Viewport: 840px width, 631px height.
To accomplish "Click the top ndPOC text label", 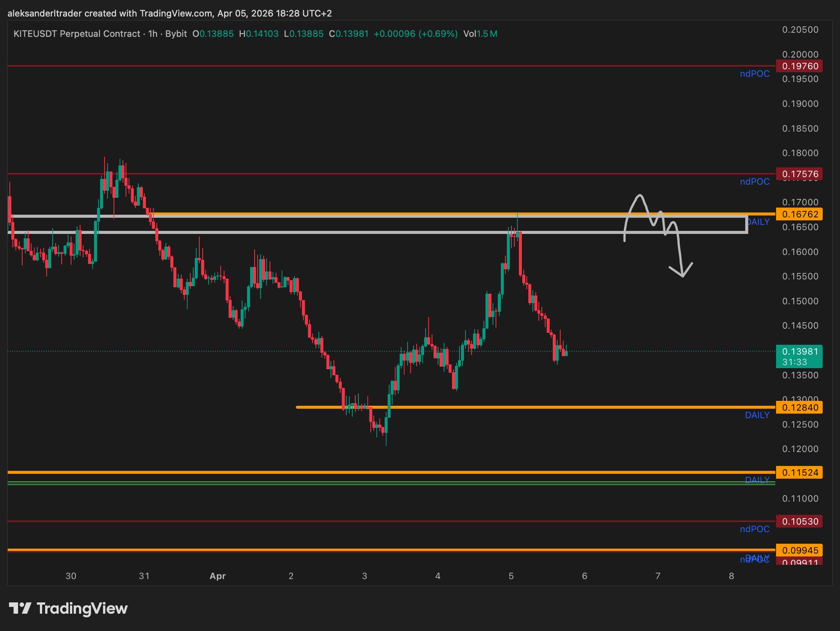I will (754, 74).
